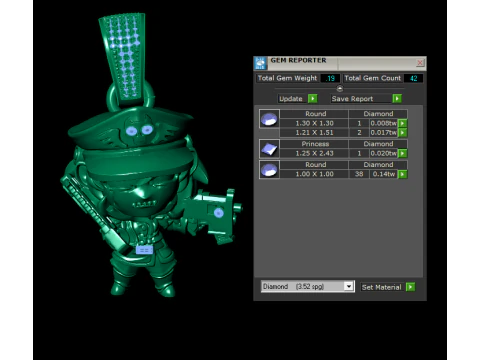Screen dimensions: 480x360
Task: Click the rectangular gem on the figure's belt
Action: [x=145, y=250]
